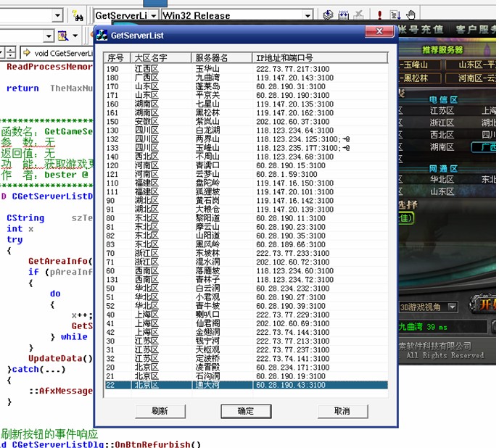
Task: Sort by the 序号 column header
Action: (x=117, y=57)
